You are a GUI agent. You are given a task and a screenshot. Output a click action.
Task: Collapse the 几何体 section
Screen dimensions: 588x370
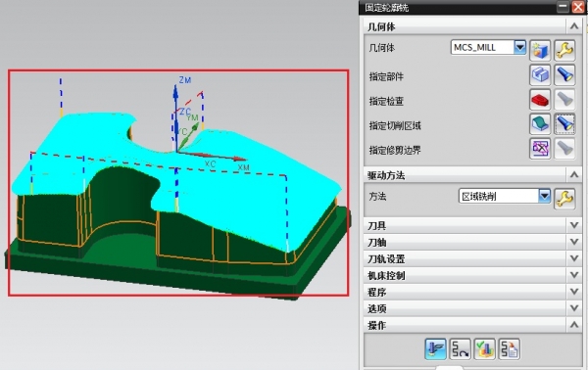click(x=574, y=26)
